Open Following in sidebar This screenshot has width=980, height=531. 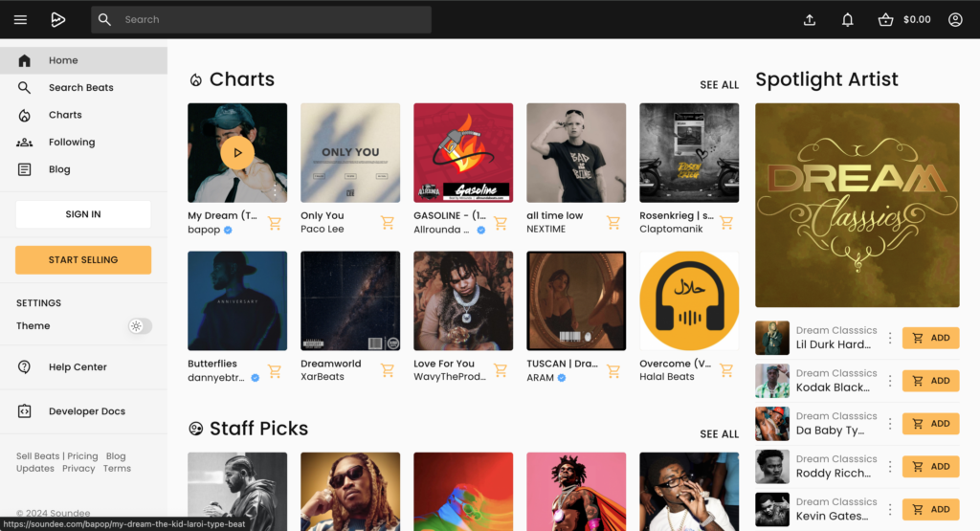pyautogui.click(x=72, y=143)
